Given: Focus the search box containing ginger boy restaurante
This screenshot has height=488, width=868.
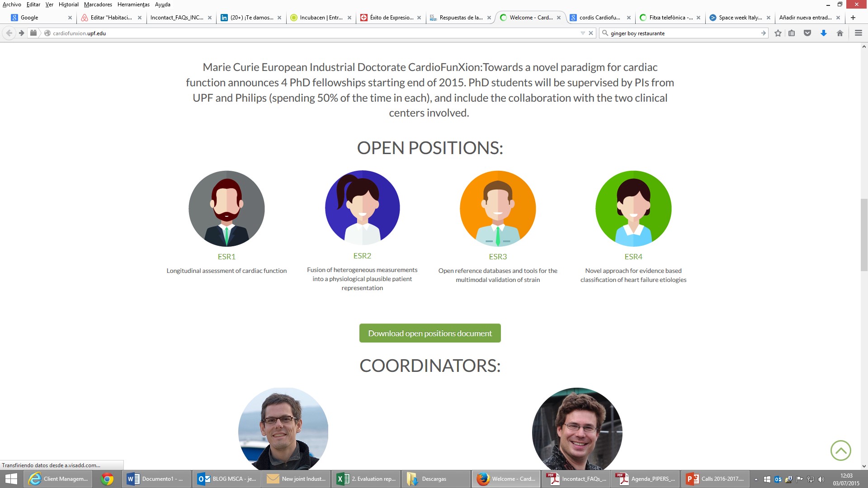Looking at the screenshot, I should [x=683, y=33].
